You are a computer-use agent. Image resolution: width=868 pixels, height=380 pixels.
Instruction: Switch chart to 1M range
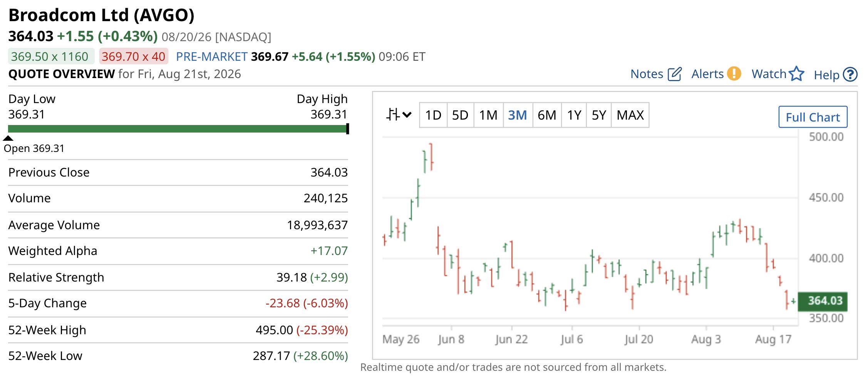488,115
